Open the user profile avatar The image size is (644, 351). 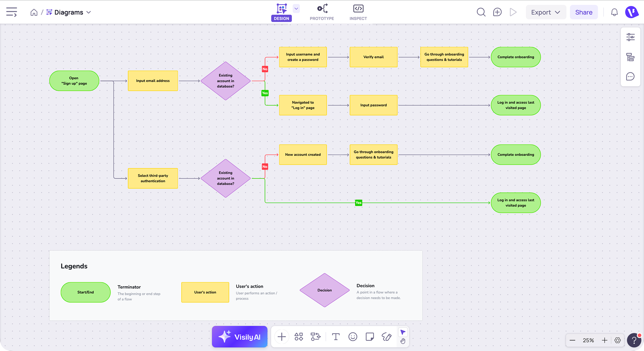[632, 12]
